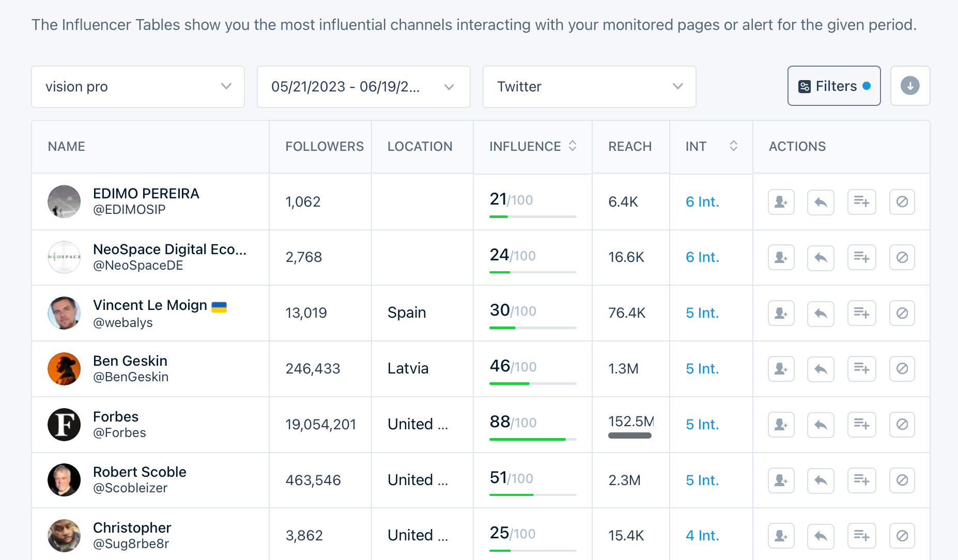958x560 pixels.
Task: Sort table by INFLUENCE column
Action: pyautogui.click(x=573, y=146)
